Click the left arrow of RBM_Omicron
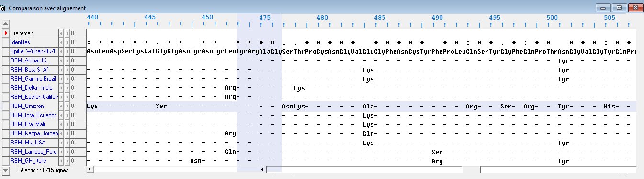Image resolution: width=644 pixels, height=179 pixels. tap(61, 106)
